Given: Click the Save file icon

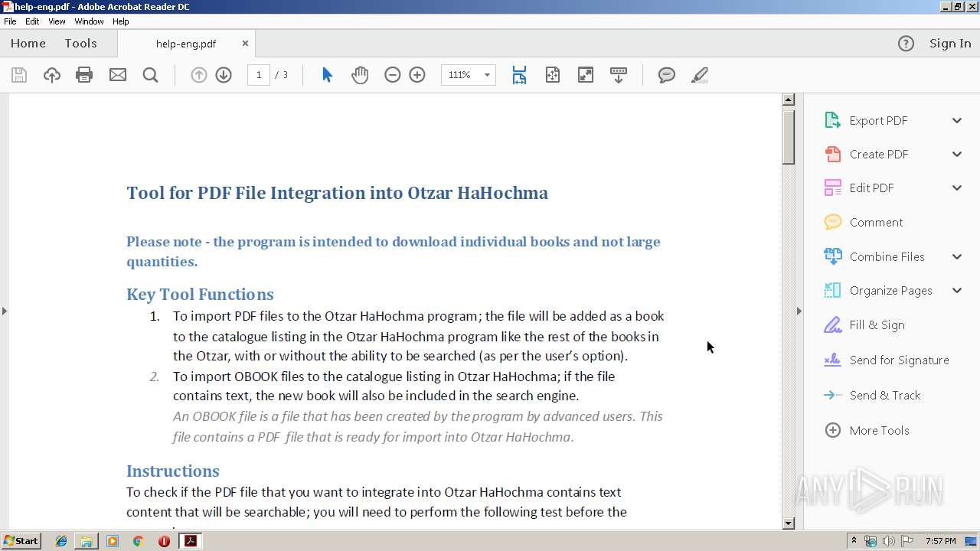Looking at the screenshot, I should (x=19, y=75).
